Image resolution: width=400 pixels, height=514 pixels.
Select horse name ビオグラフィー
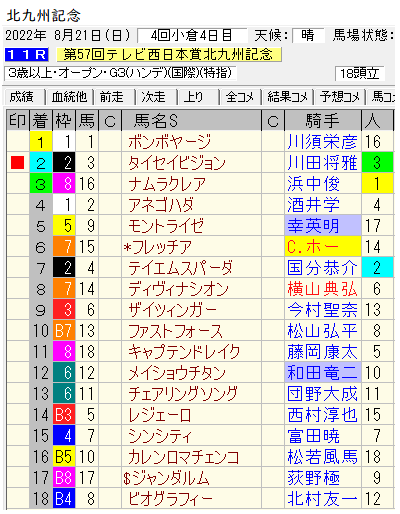click(x=170, y=499)
